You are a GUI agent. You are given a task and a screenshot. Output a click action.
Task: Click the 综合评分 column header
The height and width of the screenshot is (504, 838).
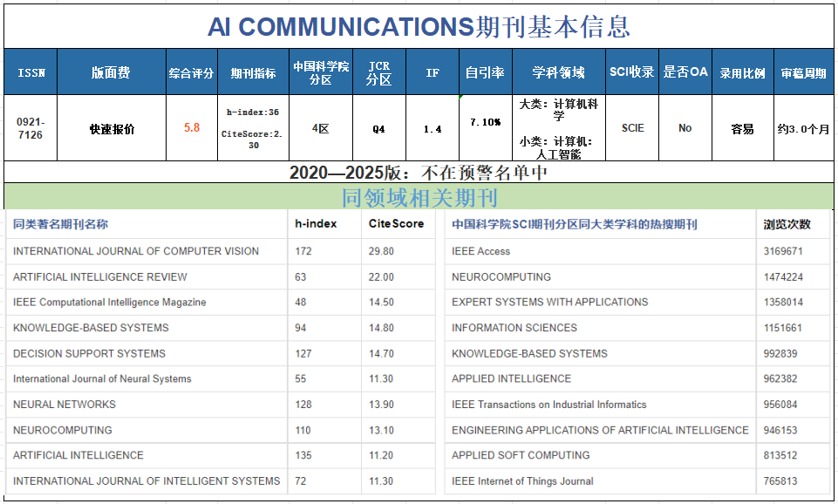pos(191,72)
